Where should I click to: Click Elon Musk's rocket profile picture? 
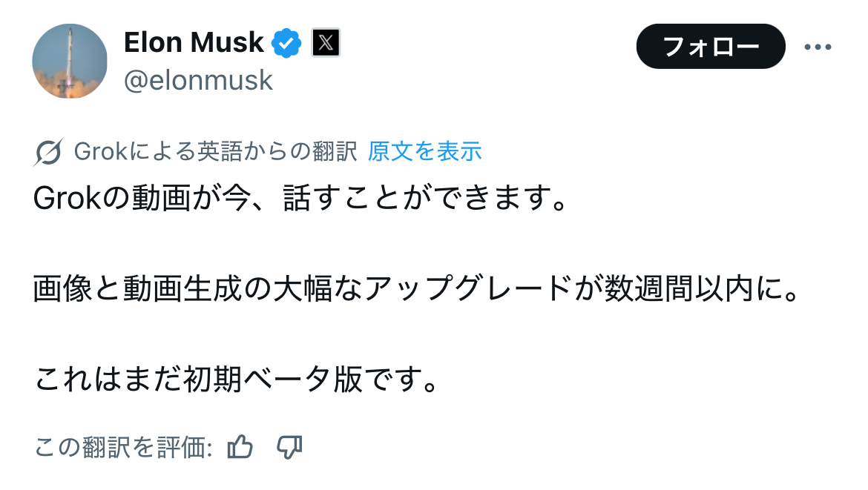pyautogui.click(x=70, y=61)
